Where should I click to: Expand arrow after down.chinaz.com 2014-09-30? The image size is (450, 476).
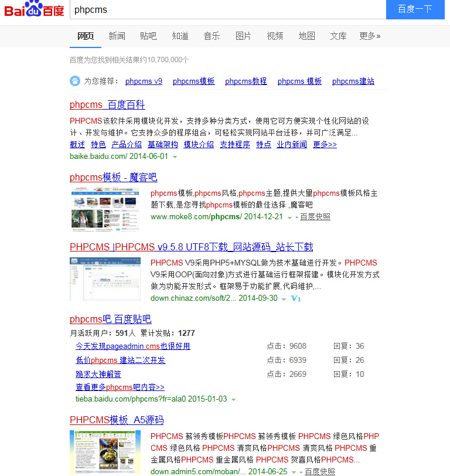284,299
